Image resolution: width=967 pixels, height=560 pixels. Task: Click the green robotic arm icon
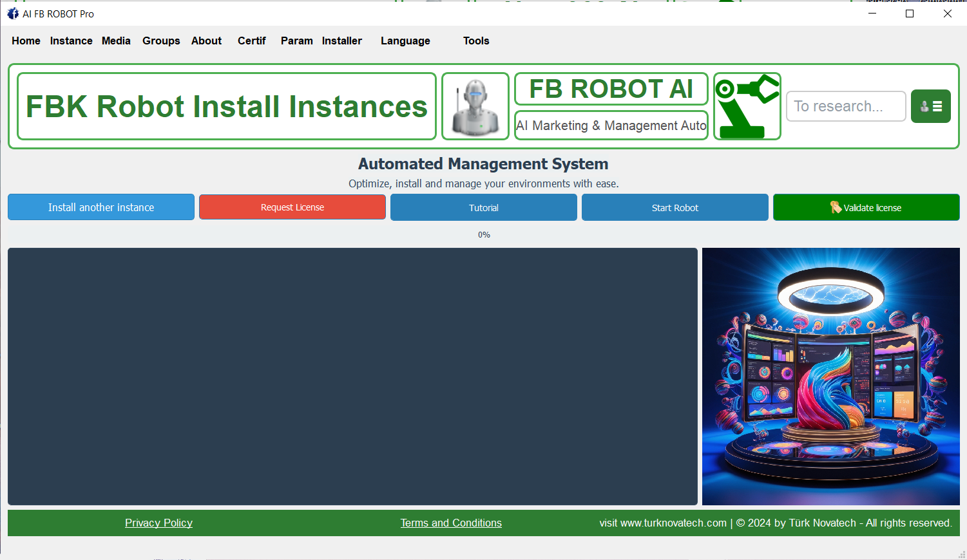[x=747, y=106]
